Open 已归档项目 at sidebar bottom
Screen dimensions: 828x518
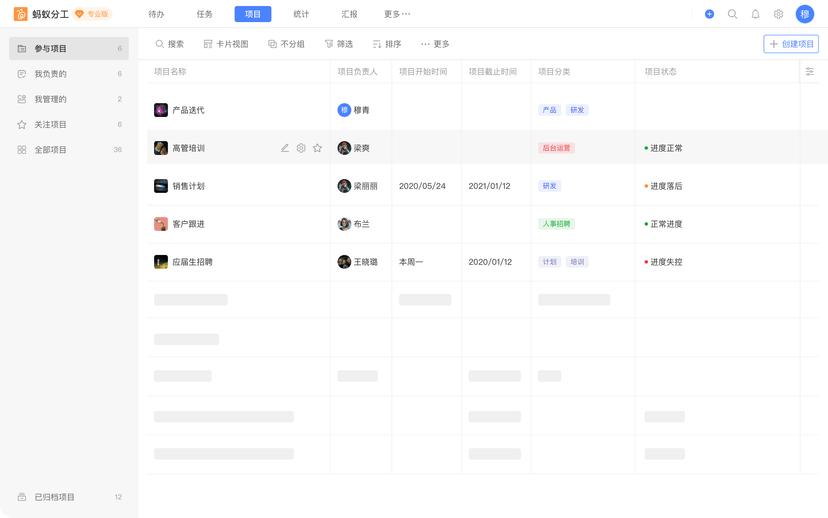[54, 497]
